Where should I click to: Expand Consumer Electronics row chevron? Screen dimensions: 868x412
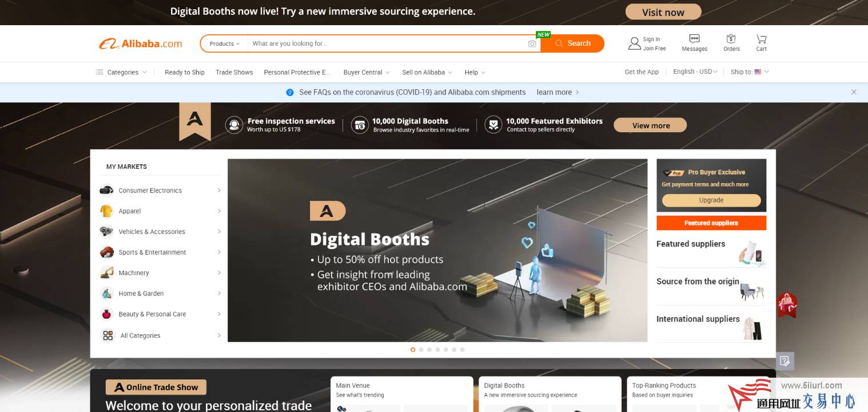click(x=219, y=190)
